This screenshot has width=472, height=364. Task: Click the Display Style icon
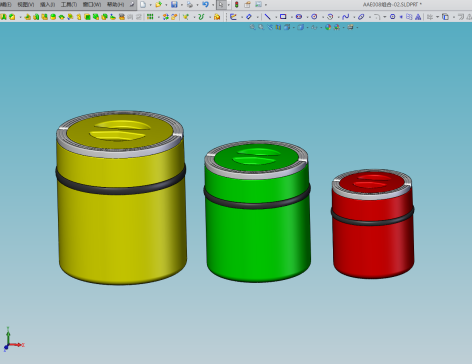[300, 27]
